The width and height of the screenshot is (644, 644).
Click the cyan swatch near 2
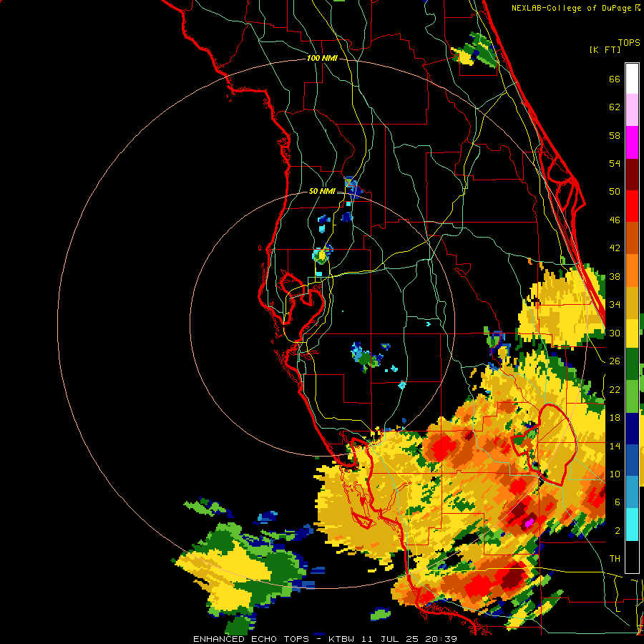(632, 525)
